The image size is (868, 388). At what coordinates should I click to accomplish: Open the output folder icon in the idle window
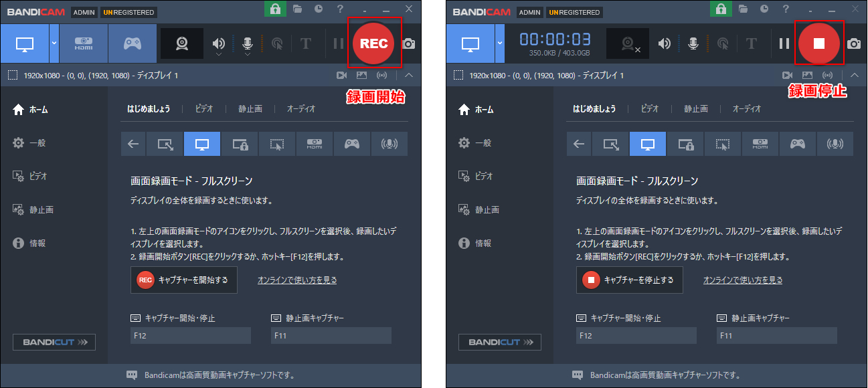(x=298, y=9)
